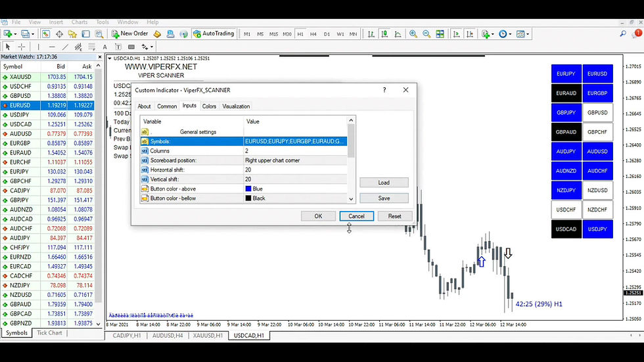
Task: Select the horizontal line tool
Action: (x=52, y=47)
